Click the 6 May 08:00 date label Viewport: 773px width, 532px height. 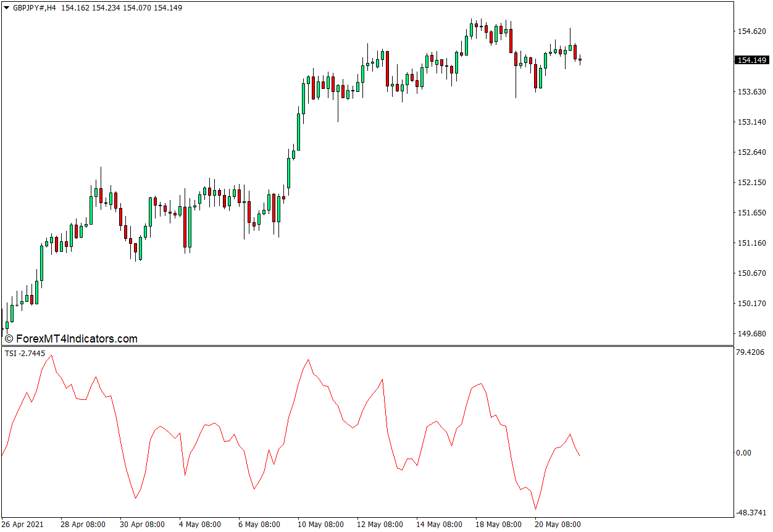coord(259,525)
